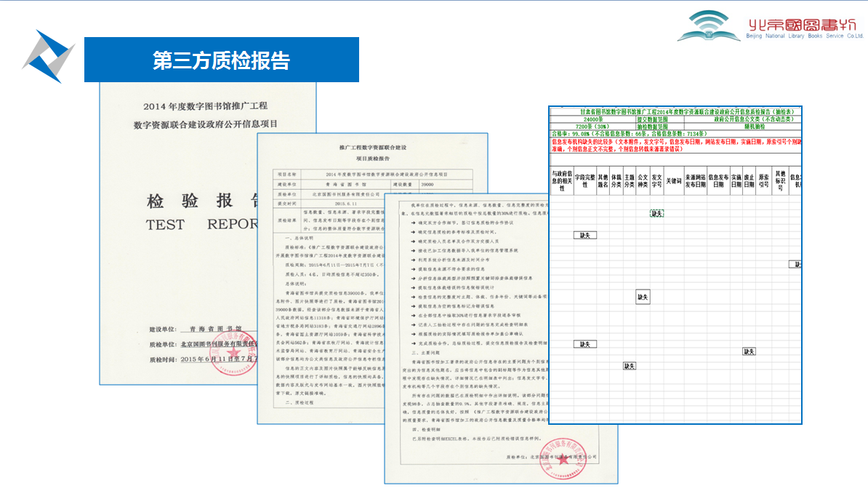Click the '项目质检报告' subtitle on second page

pyautogui.click(x=372, y=159)
